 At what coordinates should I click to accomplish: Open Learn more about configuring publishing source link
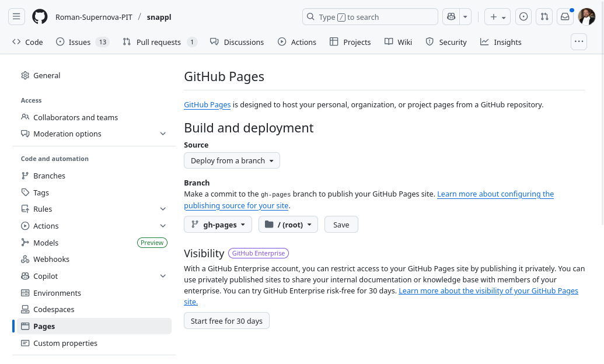point(369,200)
